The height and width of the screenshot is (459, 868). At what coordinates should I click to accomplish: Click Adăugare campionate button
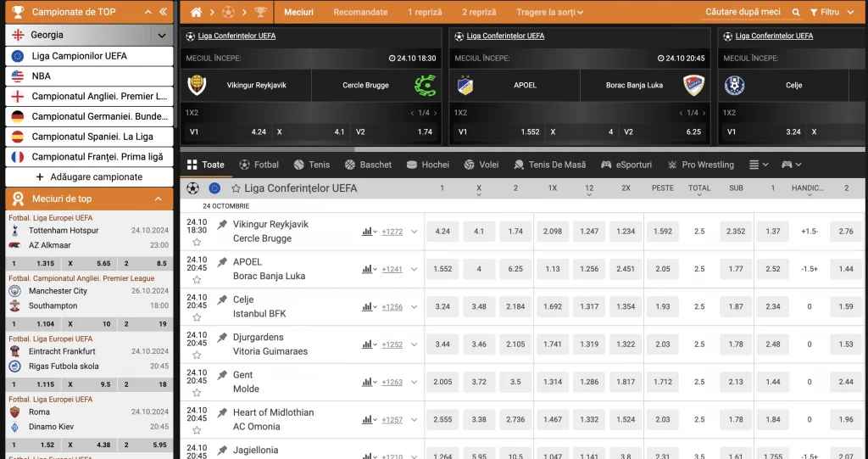(x=89, y=176)
